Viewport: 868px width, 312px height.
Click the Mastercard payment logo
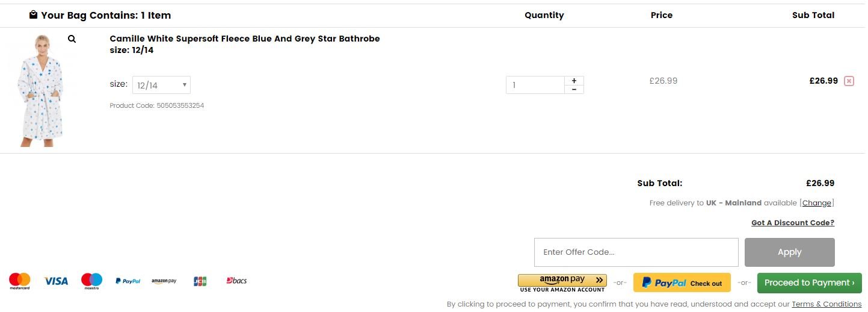[20, 281]
